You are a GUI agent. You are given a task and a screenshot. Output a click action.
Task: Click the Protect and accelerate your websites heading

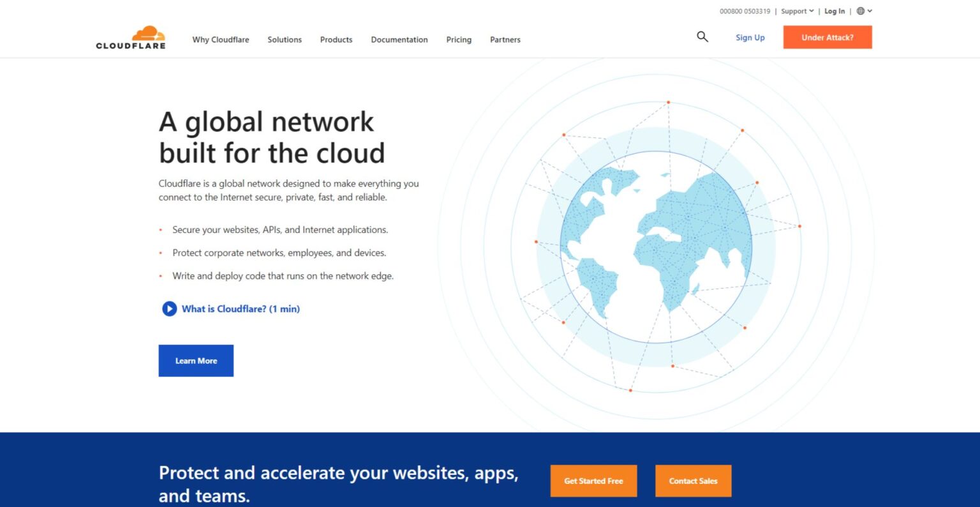click(339, 484)
